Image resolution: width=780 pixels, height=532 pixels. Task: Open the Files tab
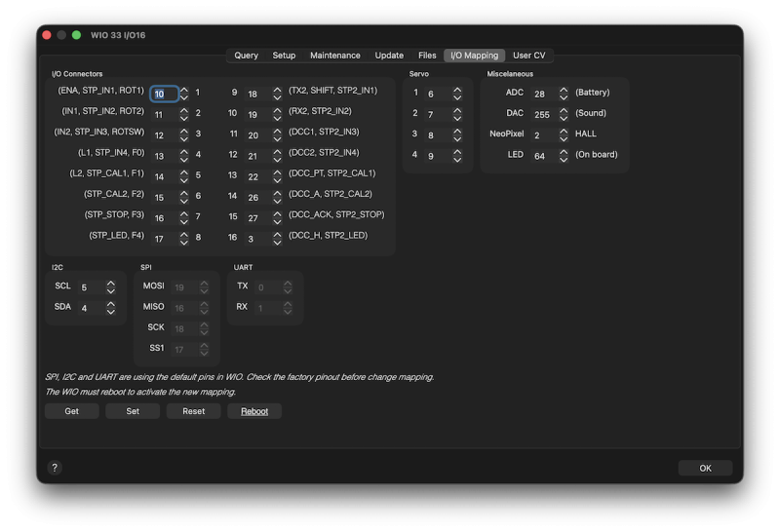[427, 56]
